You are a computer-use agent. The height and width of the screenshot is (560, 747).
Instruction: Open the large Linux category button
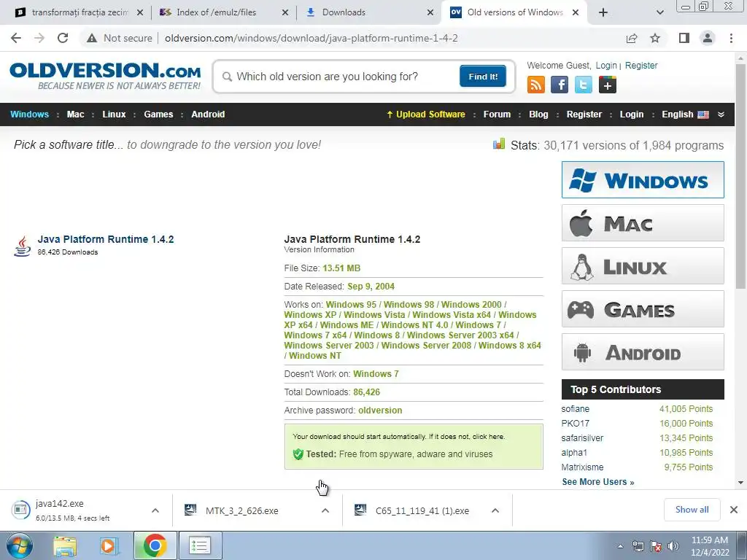643,265
